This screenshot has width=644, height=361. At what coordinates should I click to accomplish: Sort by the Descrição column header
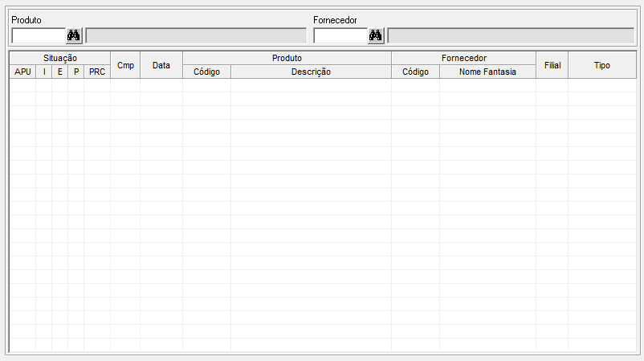[x=311, y=72]
